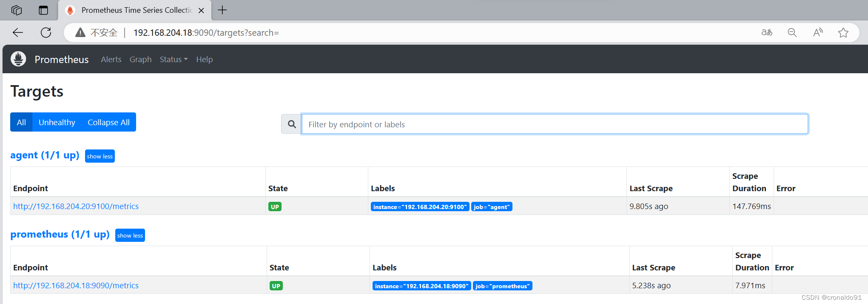Open the 192.168.204.20:9100/metrics endpoint link
The image size is (868, 304).
(x=76, y=206)
